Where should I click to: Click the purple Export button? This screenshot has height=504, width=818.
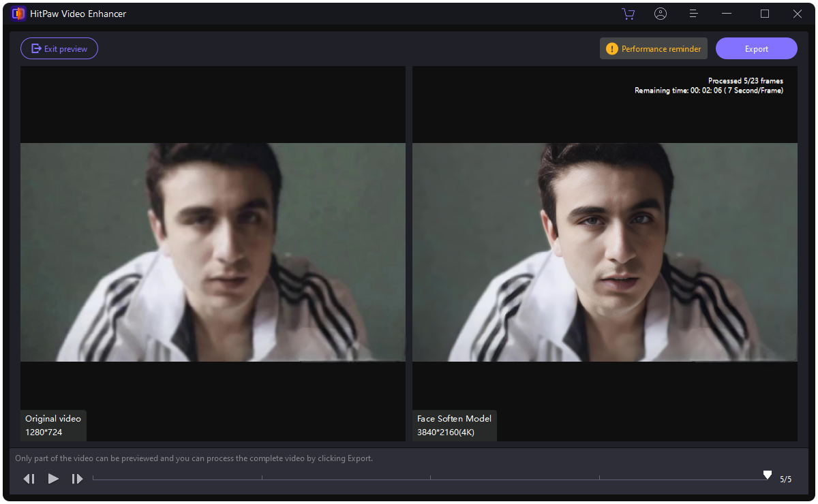click(757, 48)
